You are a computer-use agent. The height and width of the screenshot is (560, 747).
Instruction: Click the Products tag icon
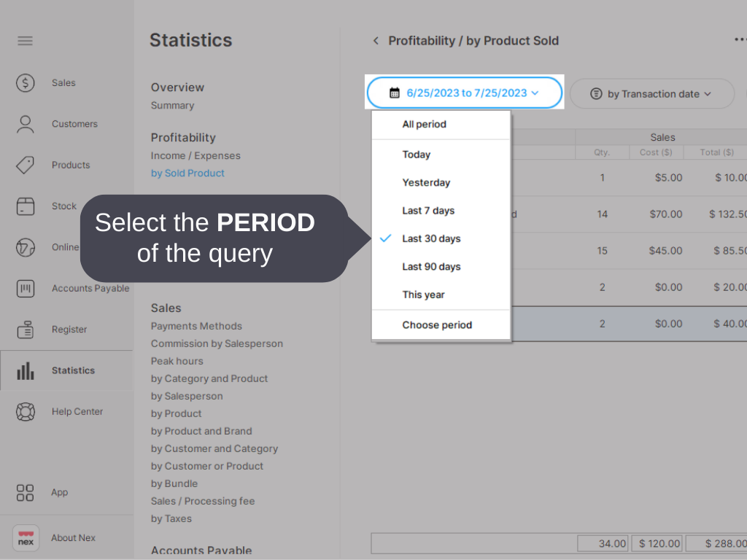pyautogui.click(x=26, y=165)
